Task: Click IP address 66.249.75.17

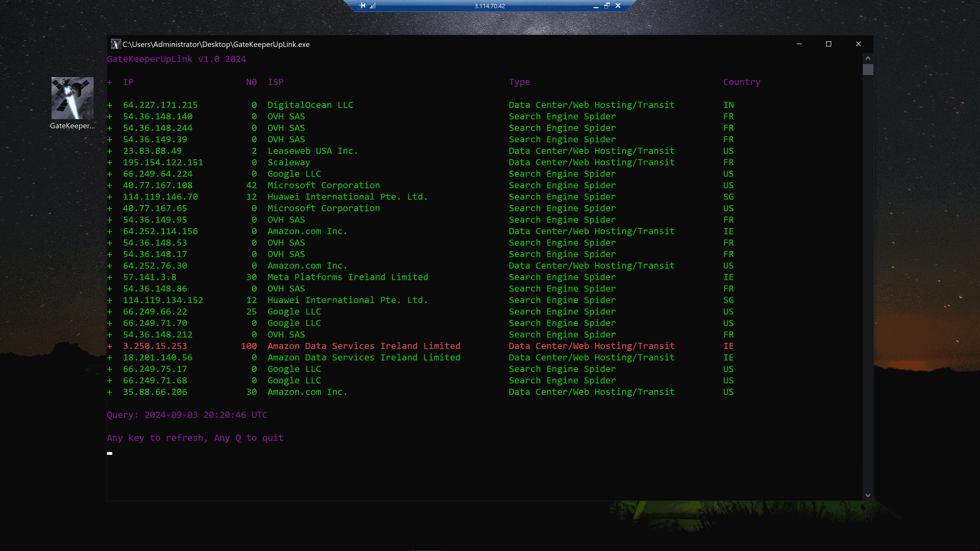Action: [155, 369]
